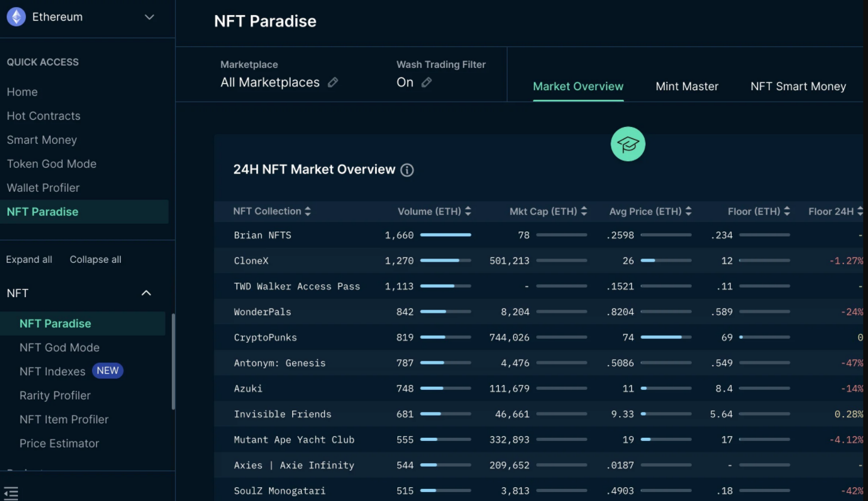Click Collapse all link
Viewport: 868px width, 501px height.
96,260
